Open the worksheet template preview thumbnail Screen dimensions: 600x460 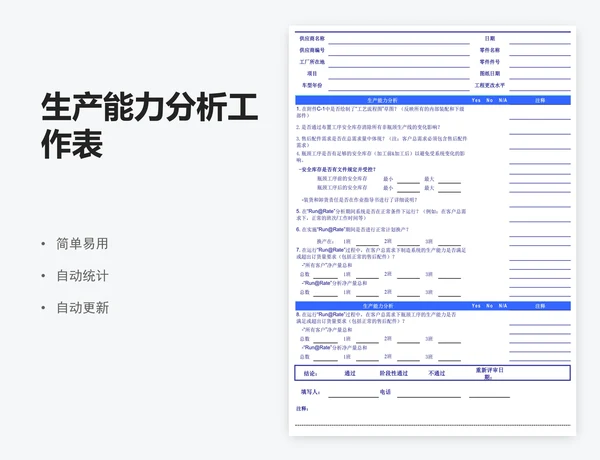click(x=432, y=231)
